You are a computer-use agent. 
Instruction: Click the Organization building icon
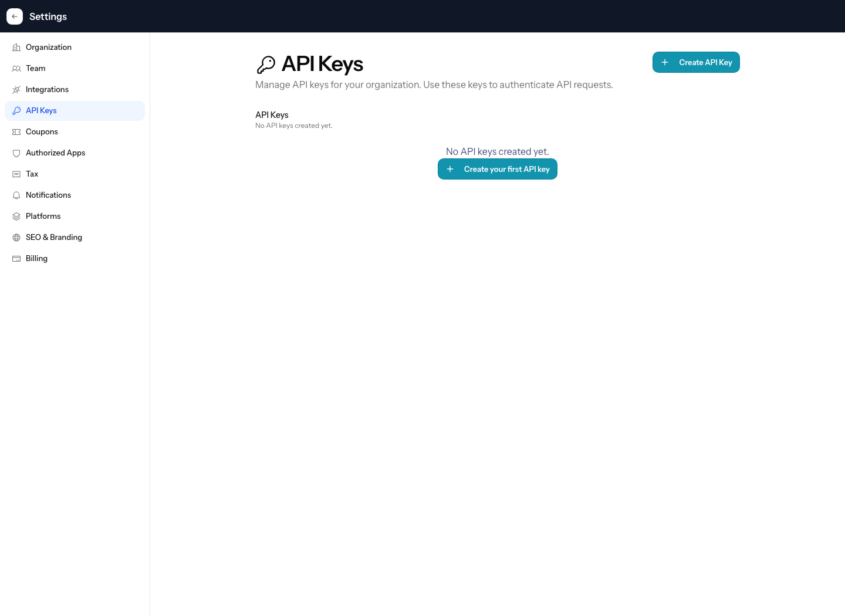coord(16,48)
